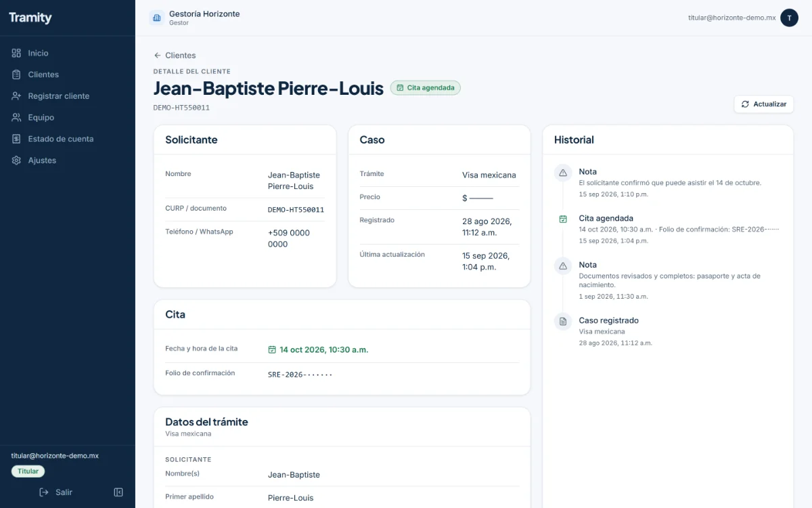Click the Cita agendada calendar icon in Historial
812x508 pixels.
[x=563, y=219]
